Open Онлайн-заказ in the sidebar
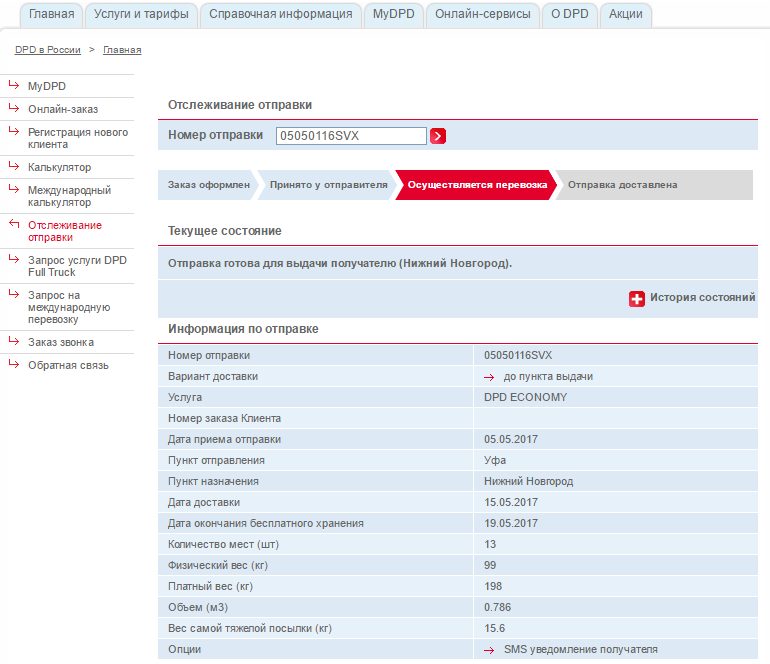The width and height of the screenshot is (770, 664). click(63, 110)
